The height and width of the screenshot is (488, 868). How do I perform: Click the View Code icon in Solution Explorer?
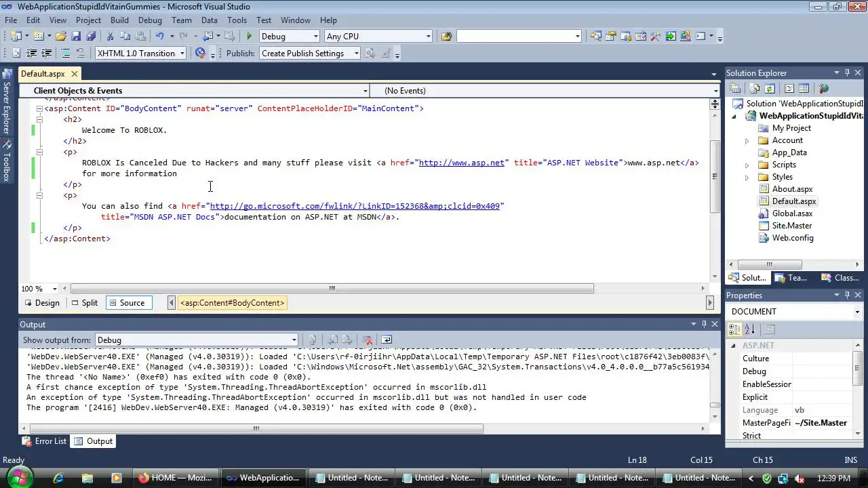coord(789,88)
